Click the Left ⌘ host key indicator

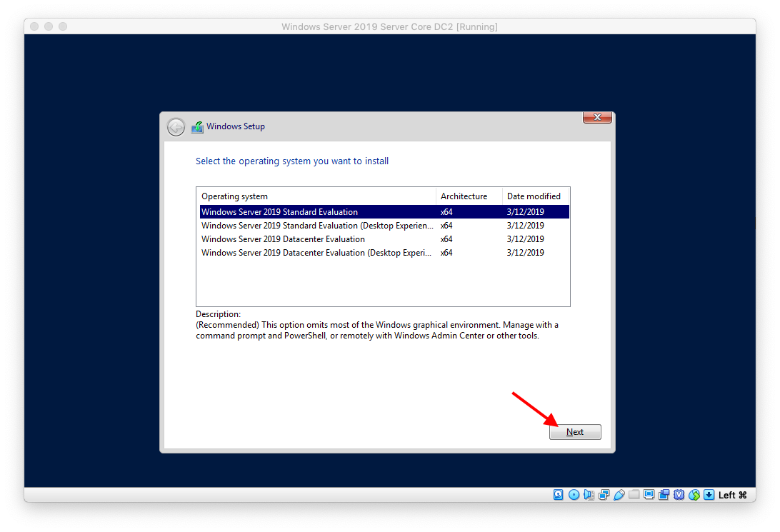point(733,495)
